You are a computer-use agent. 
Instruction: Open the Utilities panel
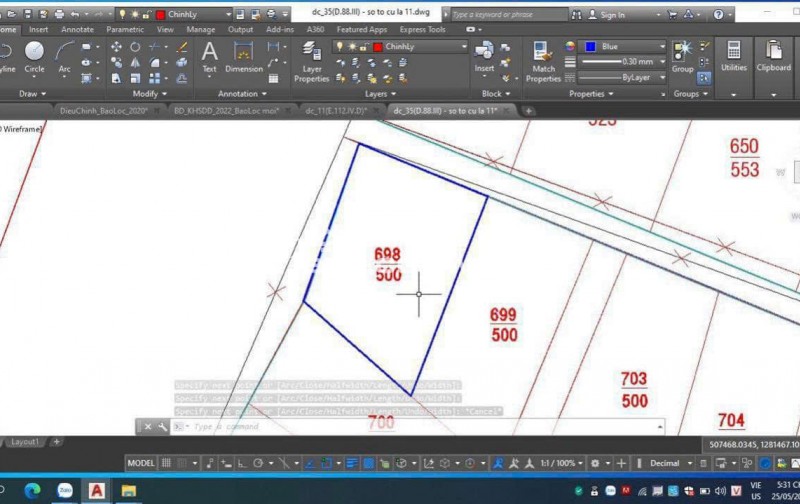tap(733, 56)
